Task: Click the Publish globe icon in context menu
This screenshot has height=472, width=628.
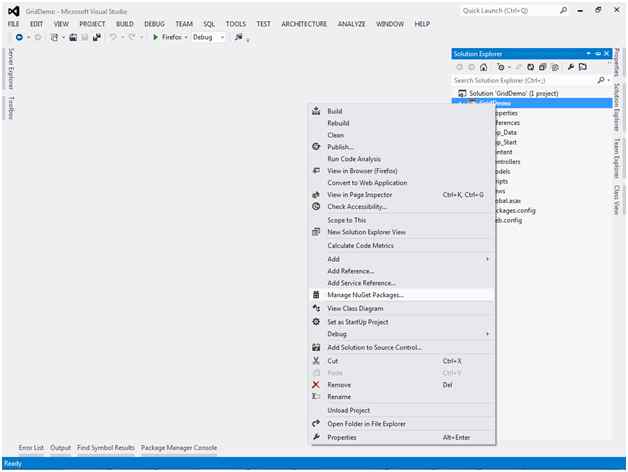Action: (x=316, y=147)
